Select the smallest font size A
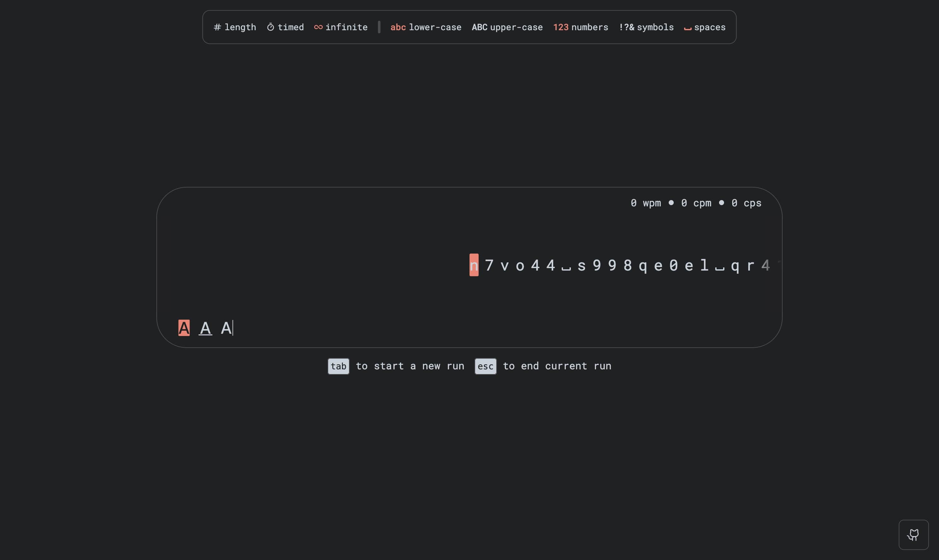Image resolution: width=939 pixels, height=560 pixels. tap(227, 328)
